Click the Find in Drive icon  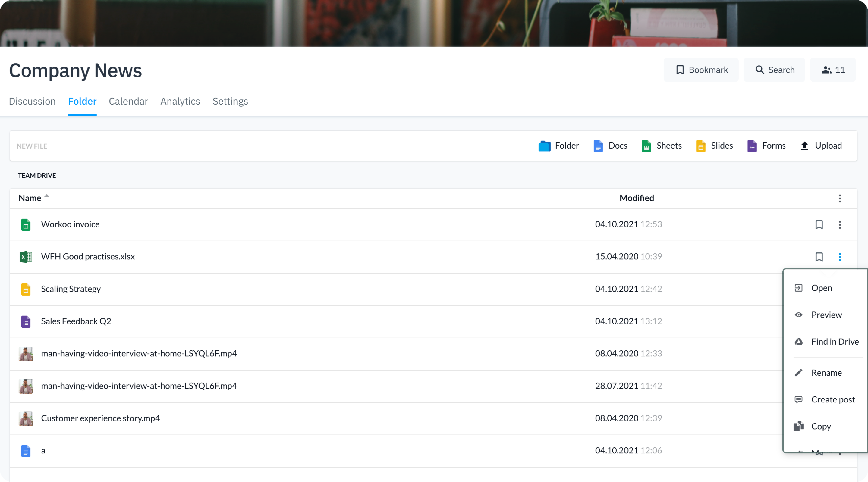(x=799, y=342)
